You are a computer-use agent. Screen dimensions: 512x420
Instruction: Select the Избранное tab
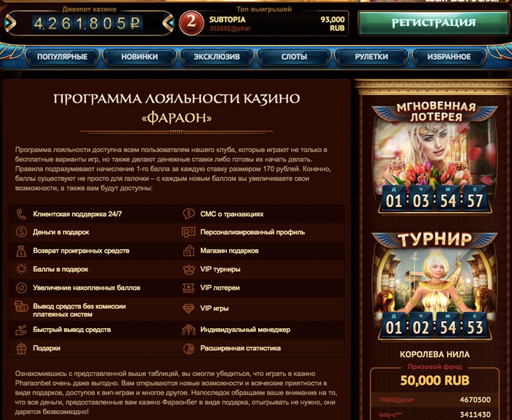449,57
